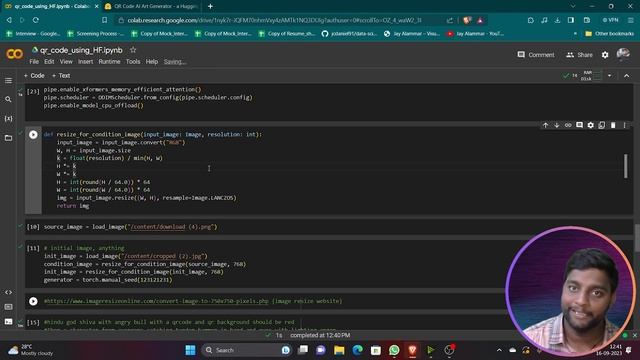Click the code cell's vertical scrollbar
The image size is (640, 360).
tap(626, 166)
